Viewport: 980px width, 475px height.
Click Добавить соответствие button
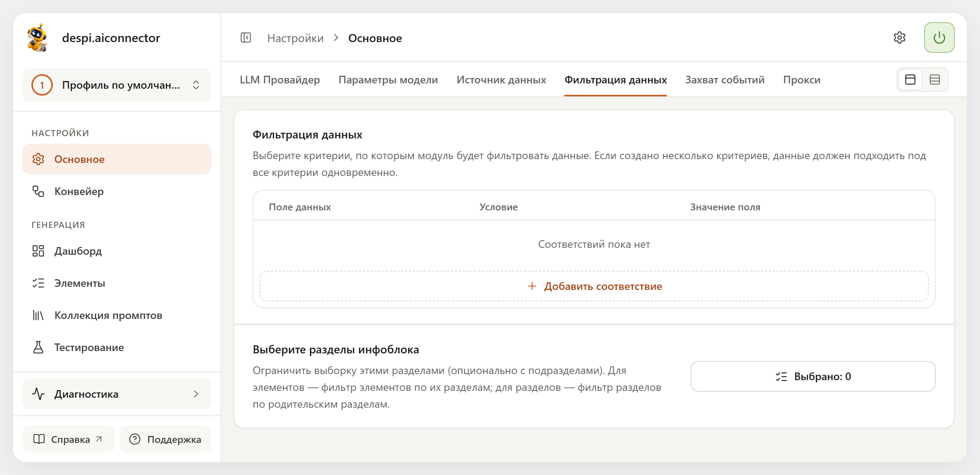(x=594, y=286)
